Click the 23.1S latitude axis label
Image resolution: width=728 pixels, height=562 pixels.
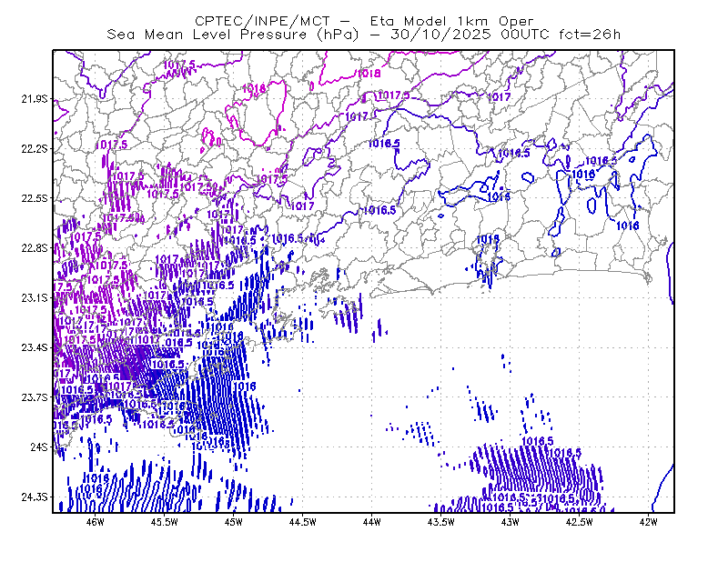coord(35,298)
